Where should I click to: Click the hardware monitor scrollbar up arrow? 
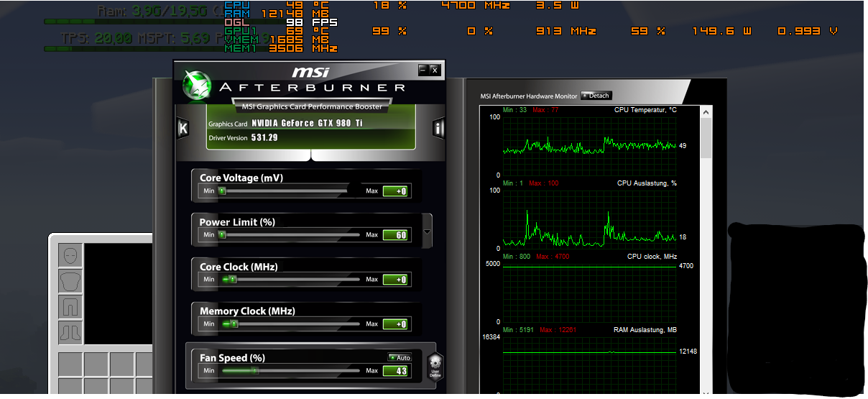click(706, 112)
